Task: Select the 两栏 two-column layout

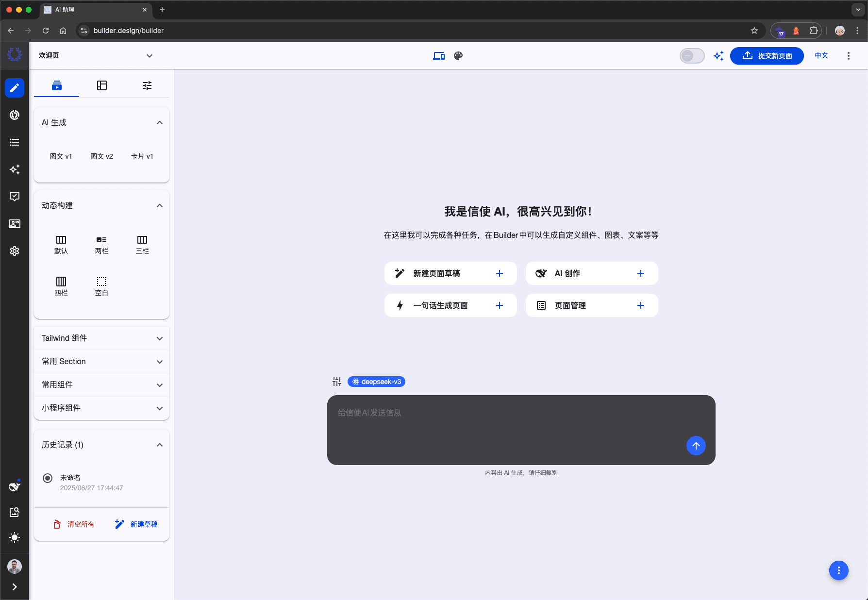Action: [x=101, y=245]
